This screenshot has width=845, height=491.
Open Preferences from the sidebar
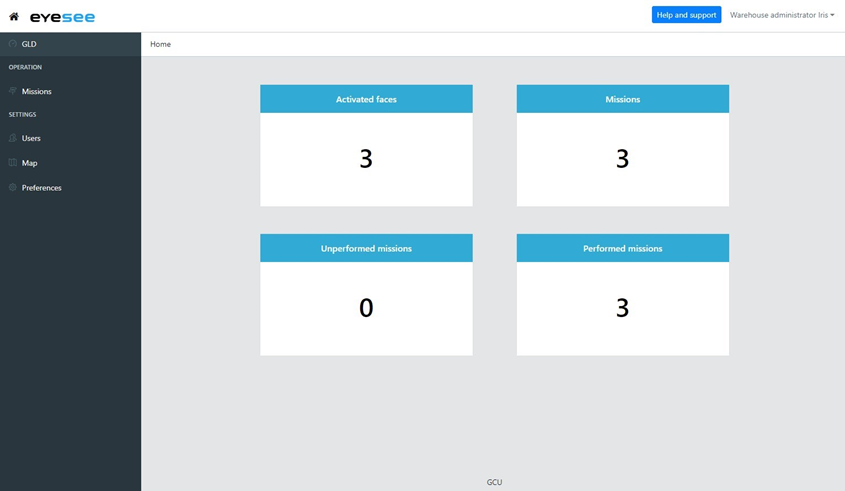click(42, 188)
